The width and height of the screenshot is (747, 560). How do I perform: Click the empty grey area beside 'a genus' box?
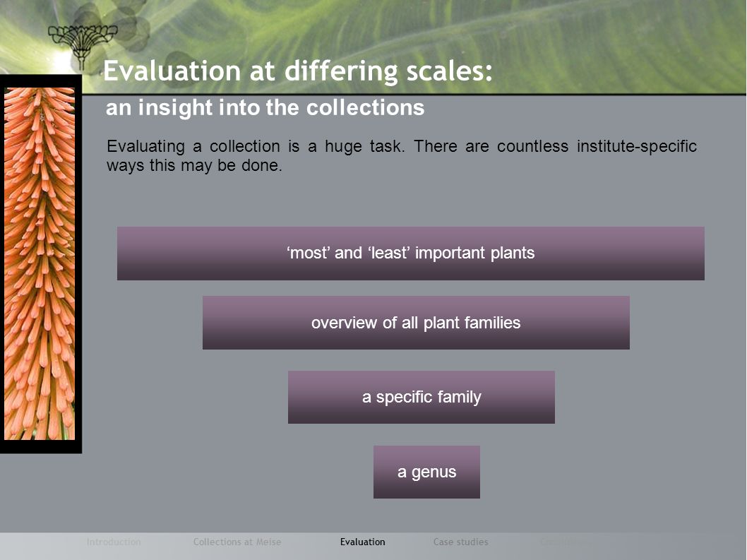(595, 472)
